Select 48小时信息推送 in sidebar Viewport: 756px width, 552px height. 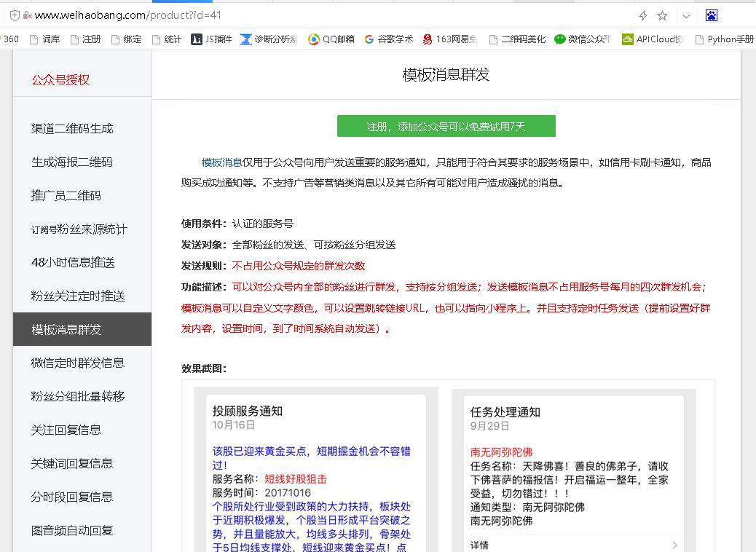(x=73, y=262)
